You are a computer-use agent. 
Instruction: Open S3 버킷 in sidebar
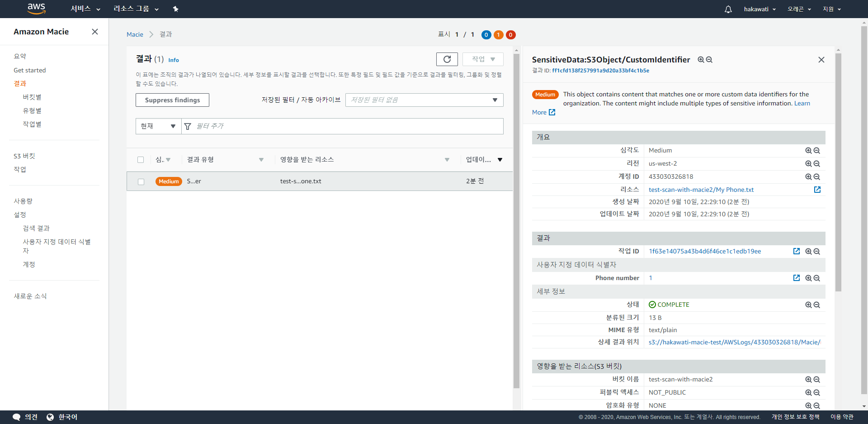pyautogui.click(x=24, y=156)
